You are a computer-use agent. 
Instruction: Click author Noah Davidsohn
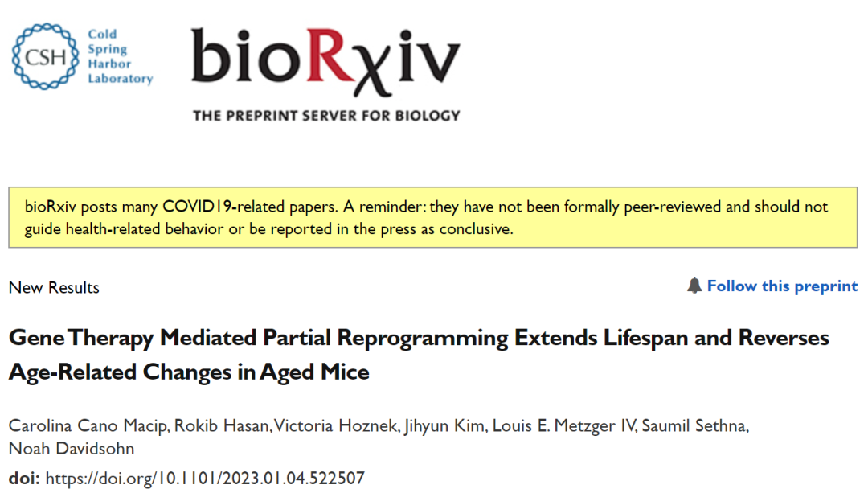(x=72, y=448)
